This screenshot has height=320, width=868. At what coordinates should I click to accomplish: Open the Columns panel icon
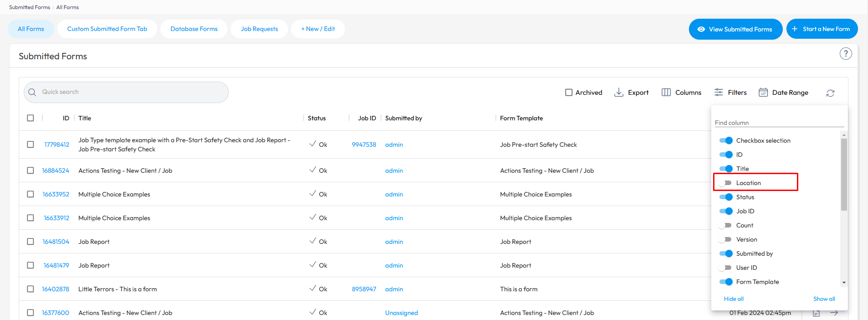coord(666,93)
